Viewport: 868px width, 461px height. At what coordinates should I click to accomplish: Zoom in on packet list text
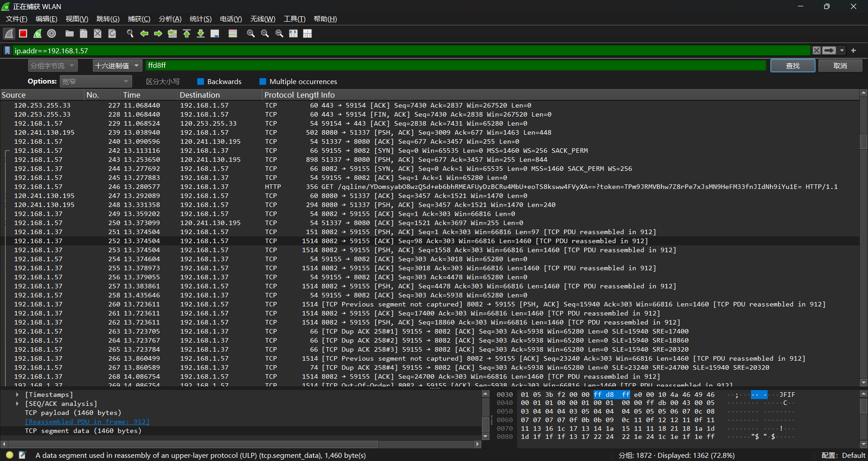(250, 33)
